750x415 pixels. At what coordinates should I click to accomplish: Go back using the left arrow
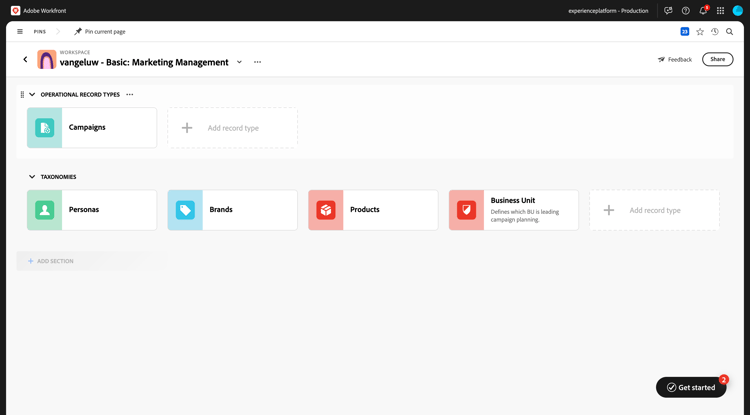[25, 59]
